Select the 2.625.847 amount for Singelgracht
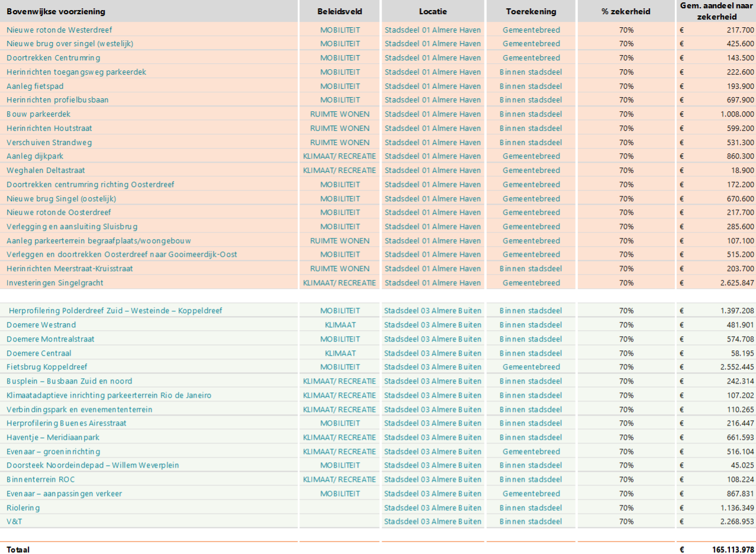Screen dimensions: 756x554 tap(732, 283)
